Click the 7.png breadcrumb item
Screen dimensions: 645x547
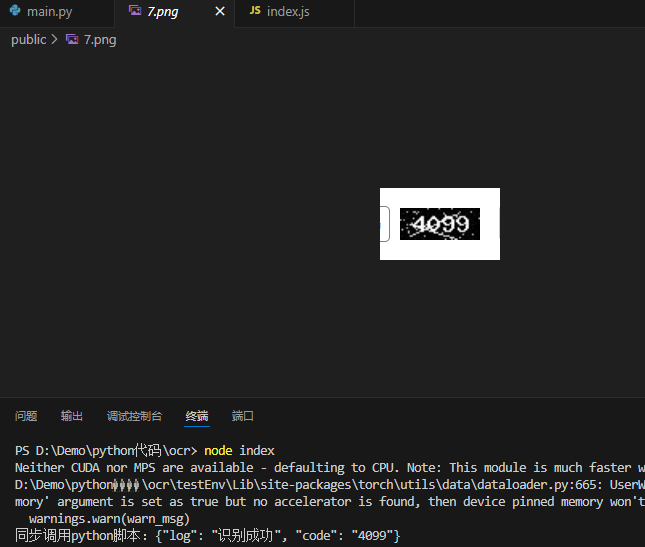coord(100,40)
